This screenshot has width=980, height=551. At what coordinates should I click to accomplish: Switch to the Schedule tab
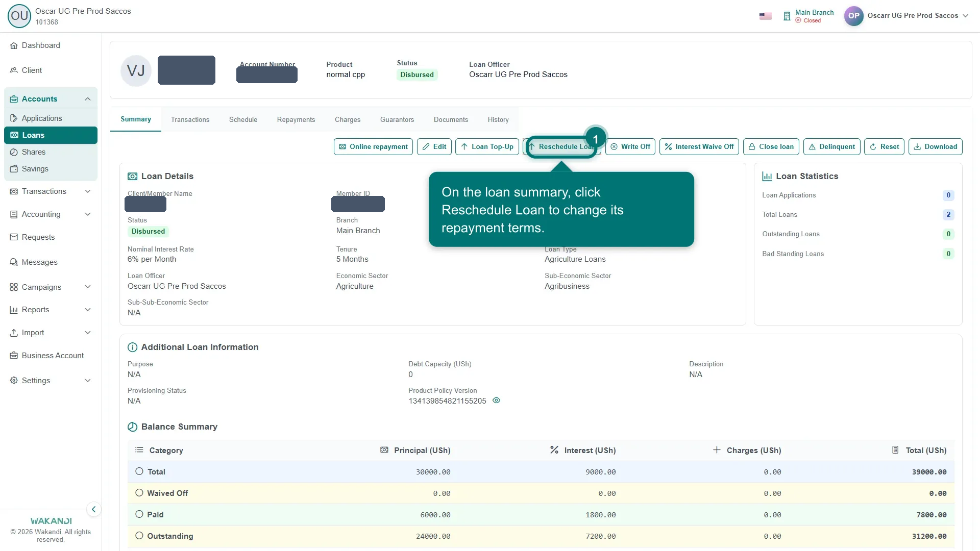click(243, 120)
